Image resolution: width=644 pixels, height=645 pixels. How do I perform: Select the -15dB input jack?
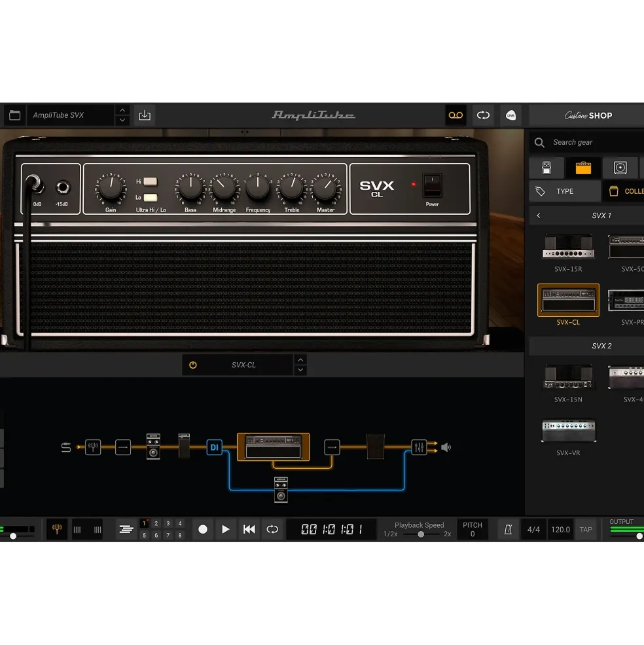coord(63,187)
